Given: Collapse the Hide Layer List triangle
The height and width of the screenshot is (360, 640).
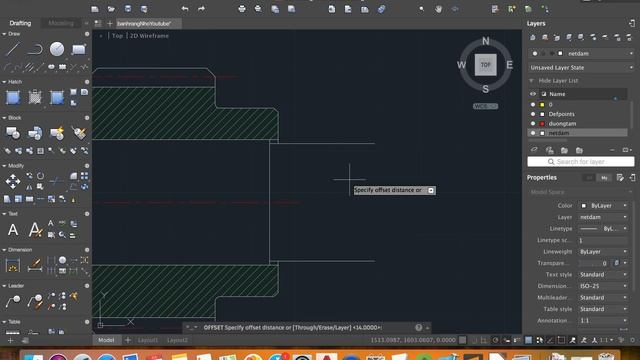Looking at the screenshot, I should [531, 81].
